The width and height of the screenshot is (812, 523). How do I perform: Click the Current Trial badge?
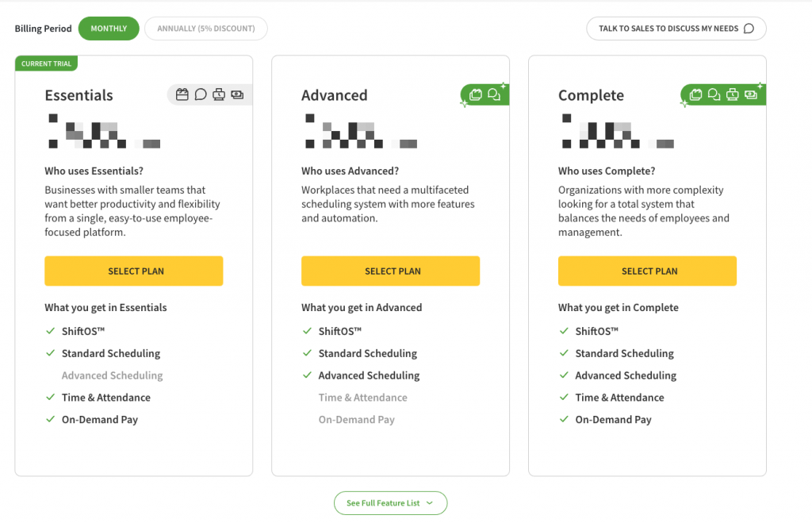click(x=46, y=63)
